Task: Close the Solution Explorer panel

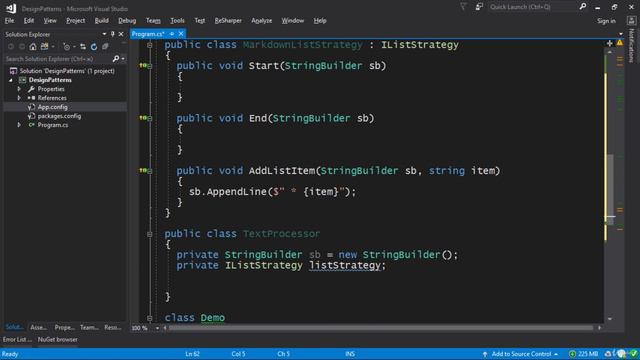Action: (121, 34)
